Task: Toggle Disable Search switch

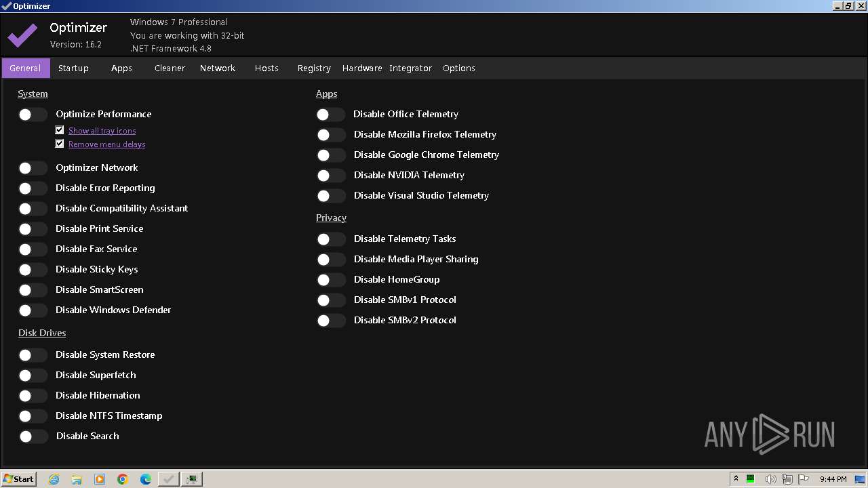Action: click(x=33, y=436)
